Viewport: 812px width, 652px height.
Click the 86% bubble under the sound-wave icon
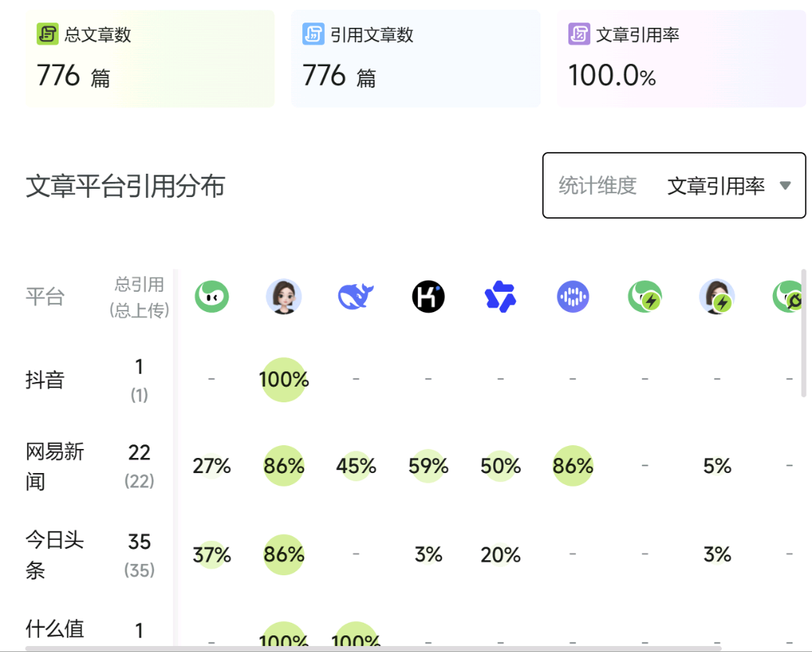(573, 466)
